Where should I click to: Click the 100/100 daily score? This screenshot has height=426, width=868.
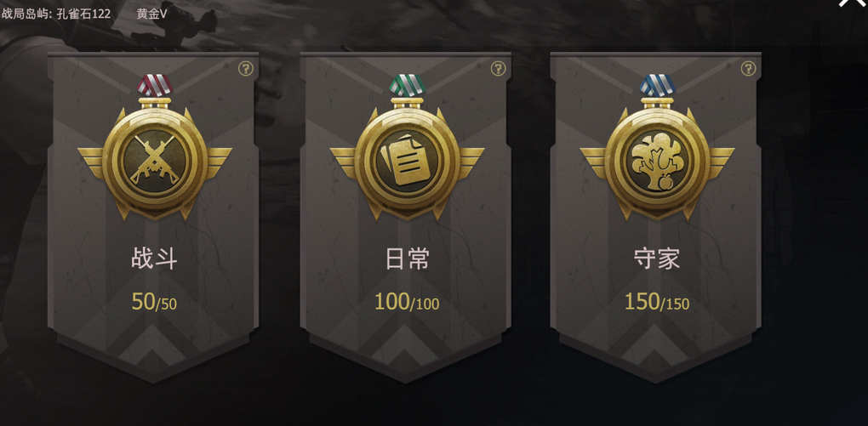click(x=407, y=302)
